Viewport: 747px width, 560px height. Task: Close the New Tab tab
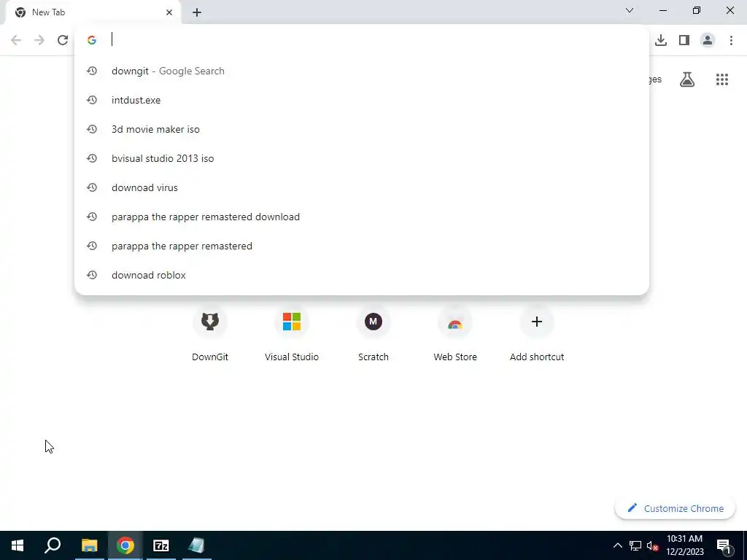point(169,12)
